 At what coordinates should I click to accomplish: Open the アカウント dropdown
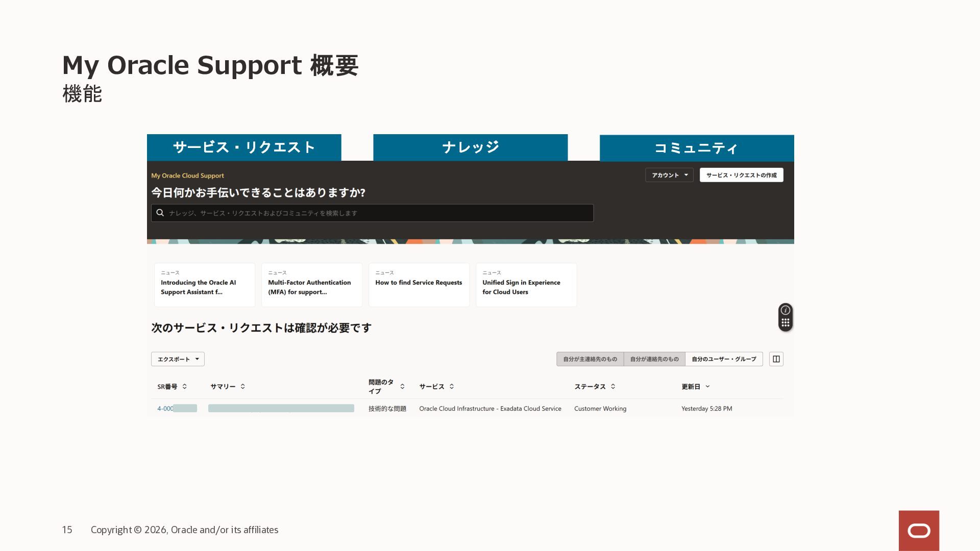click(x=669, y=175)
